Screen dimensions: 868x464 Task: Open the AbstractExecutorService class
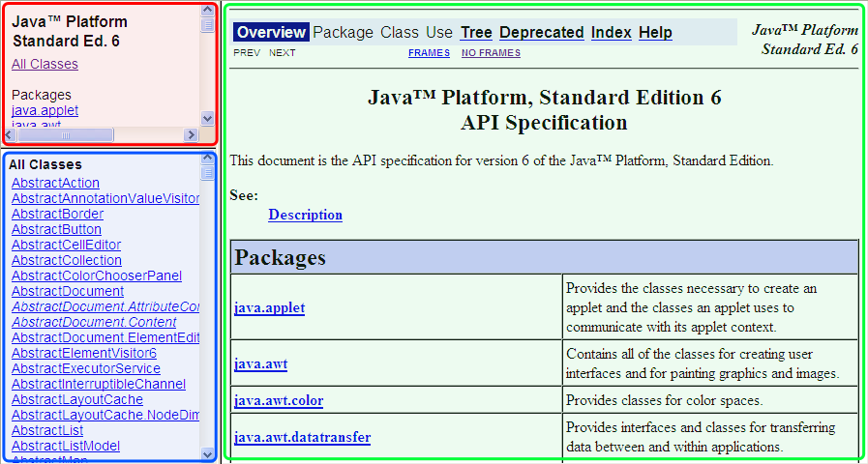86,369
